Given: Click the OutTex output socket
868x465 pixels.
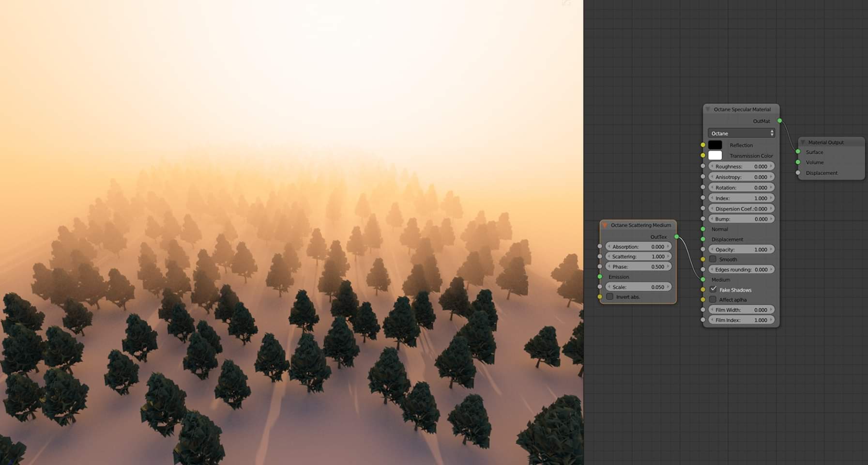Looking at the screenshot, I should pyautogui.click(x=676, y=237).
